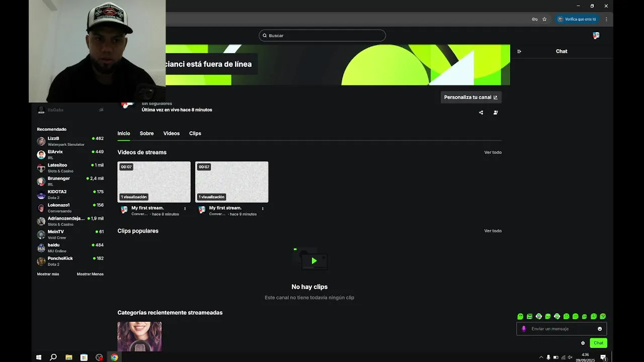This screenshot has width=644, height=362.
Task: Click the taskbar clock showing 4:36
Action: point(585,357)
